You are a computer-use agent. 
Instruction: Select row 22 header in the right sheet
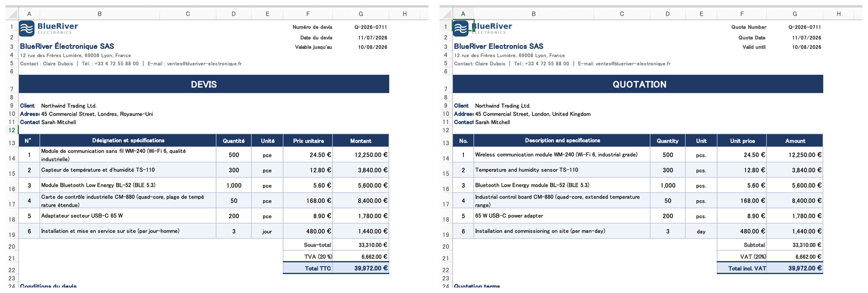pos(445,270)
